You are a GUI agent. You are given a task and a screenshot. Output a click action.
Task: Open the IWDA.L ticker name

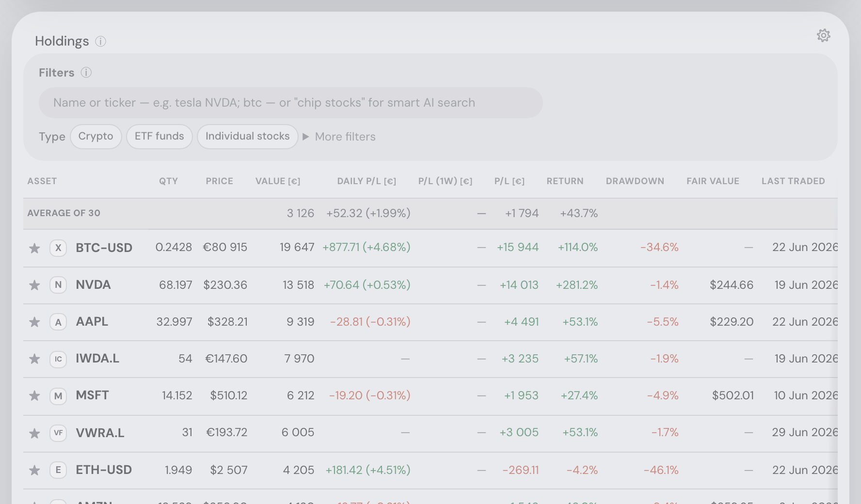point(97,359)
